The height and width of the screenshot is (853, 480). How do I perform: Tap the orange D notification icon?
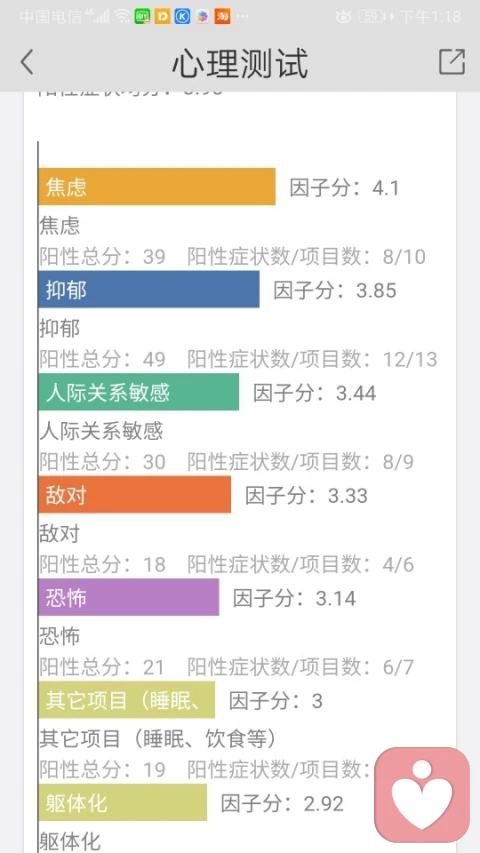(162, 17)
